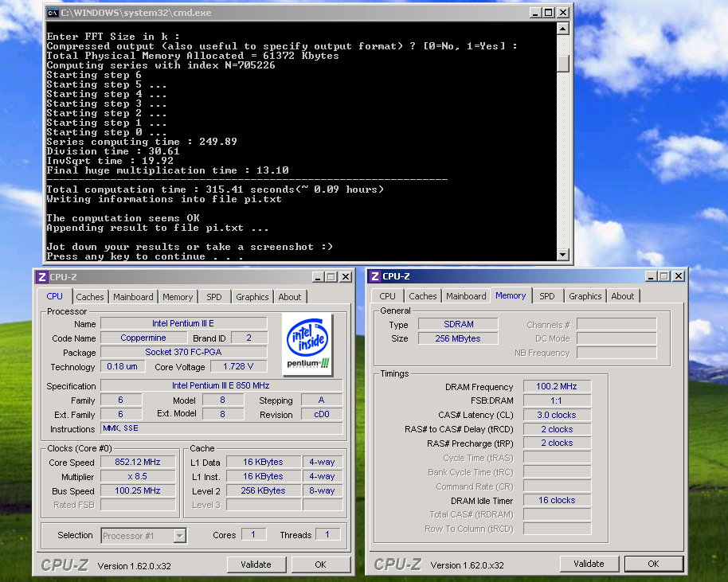The height and width of the screenshot is (582, 728).
Task: Click the Code Name value 'Coppermine'
Action: [x=143, y=338]
